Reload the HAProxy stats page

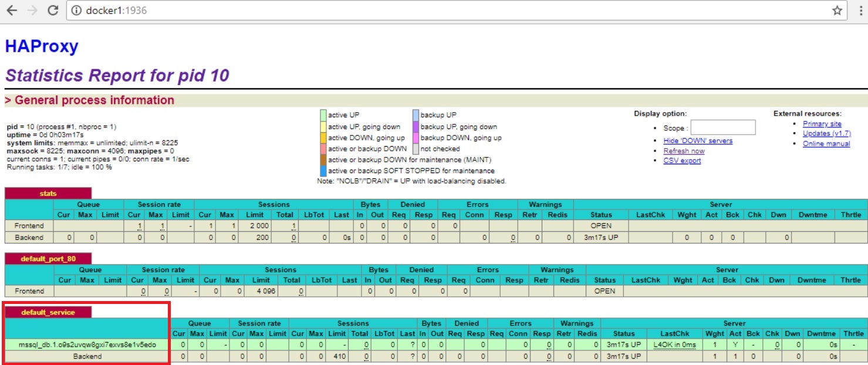[x=52, y=10]
